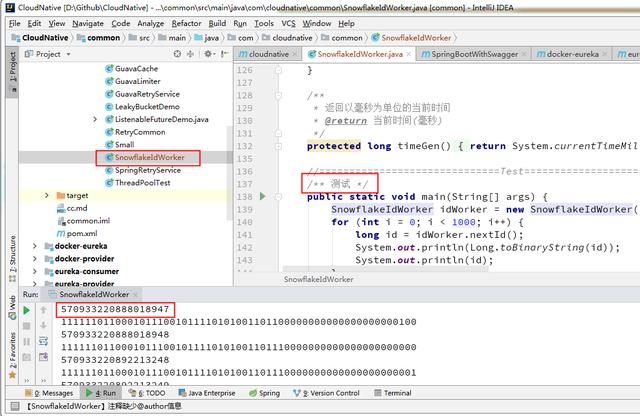
Task: Toggle soft-wrap icon in Run panel
Action: click(x=43, y=341)
